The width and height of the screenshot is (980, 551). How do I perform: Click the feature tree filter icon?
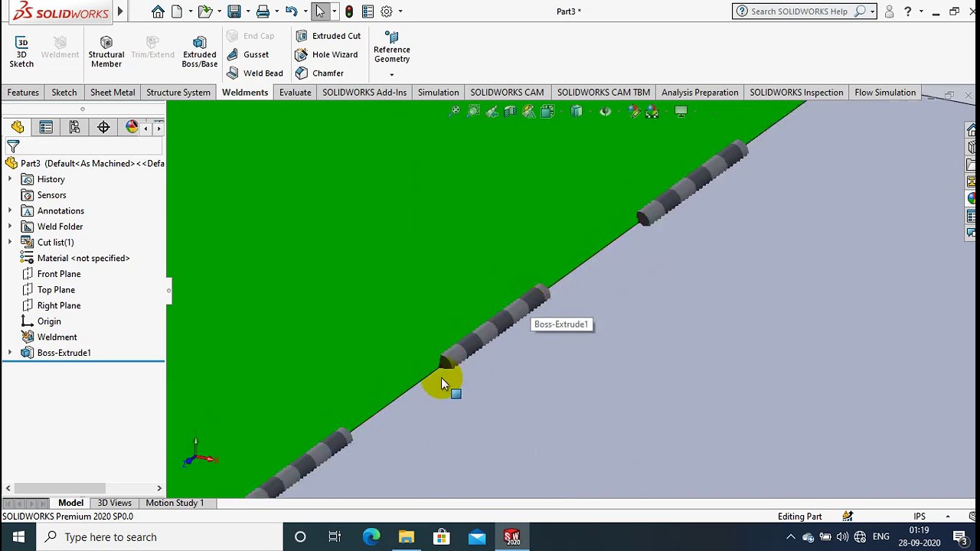[x=13, y=145]
